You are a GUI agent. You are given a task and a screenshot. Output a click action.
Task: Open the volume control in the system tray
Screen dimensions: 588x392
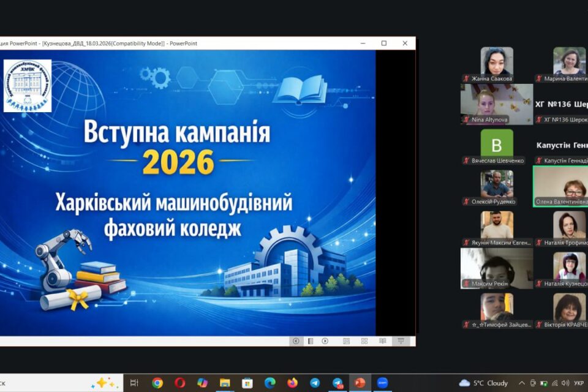pos(565,383)
